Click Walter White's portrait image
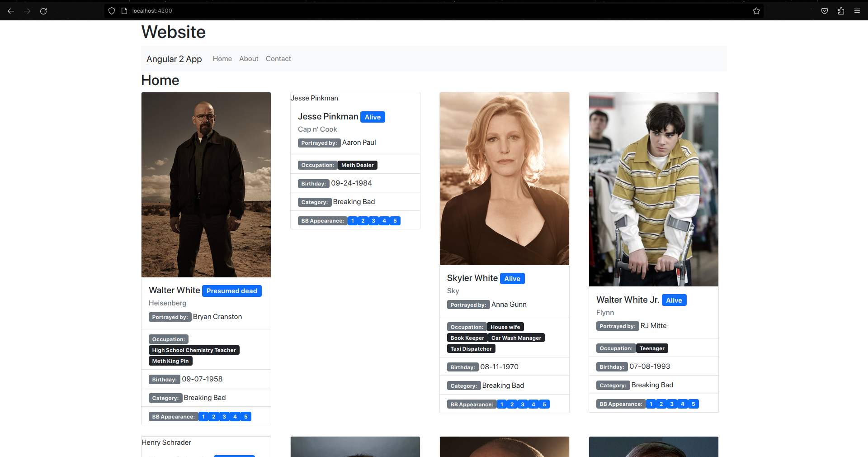This screenshot has height=457, width=868. (x=206, y=185)
